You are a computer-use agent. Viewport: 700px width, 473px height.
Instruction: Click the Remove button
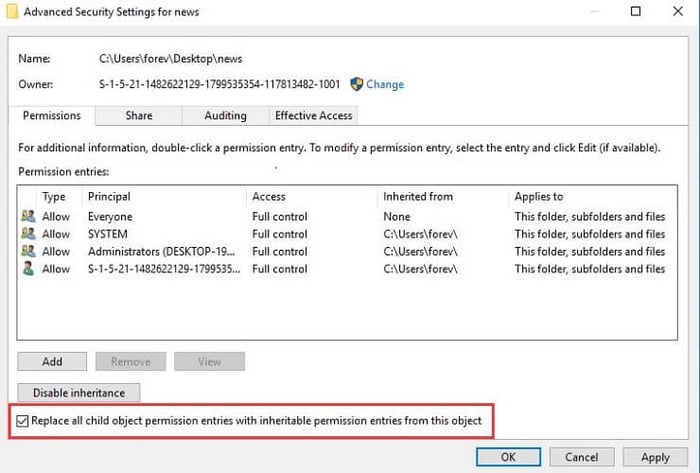(x=131, y=361)
